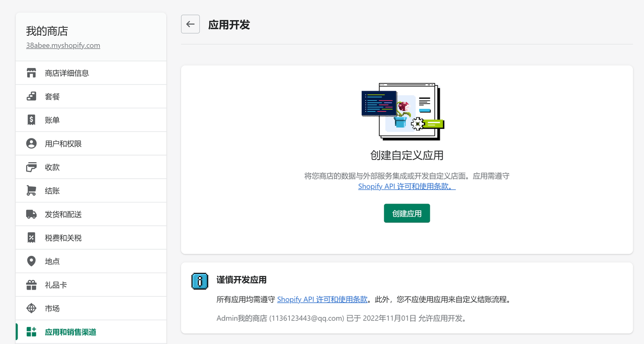Click the green 创建应用 button
This screenshot has width=644, height=344.
(407, 214)
